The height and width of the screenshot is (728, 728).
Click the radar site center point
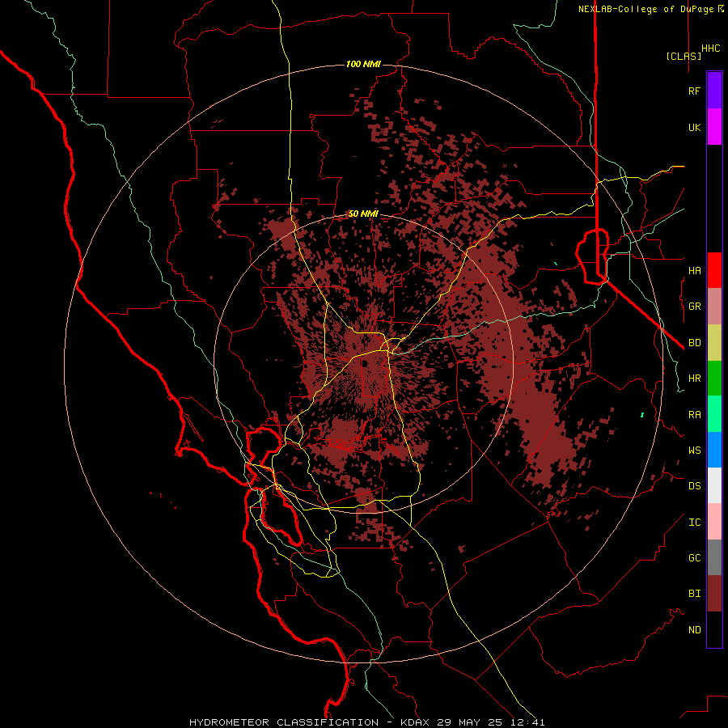[x=365, y=363]
